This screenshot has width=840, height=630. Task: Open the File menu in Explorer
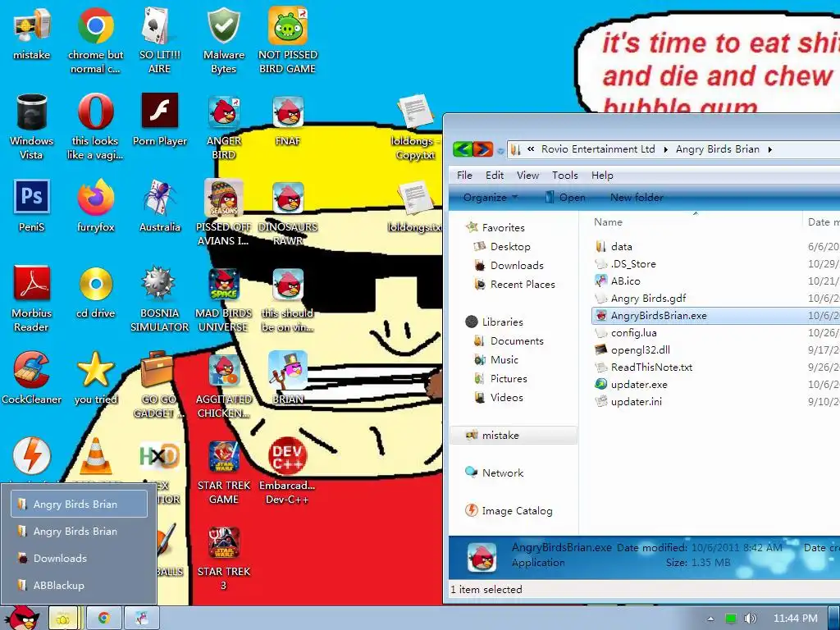point(464,176)
